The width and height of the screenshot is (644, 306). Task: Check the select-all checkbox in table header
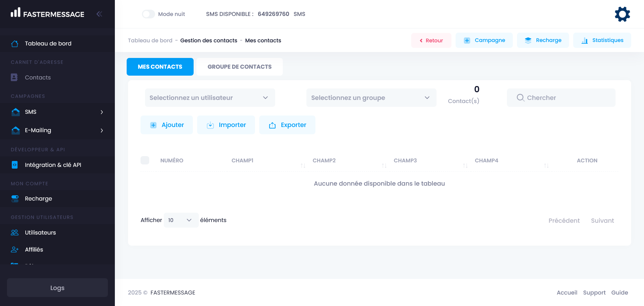coord(145,160)
